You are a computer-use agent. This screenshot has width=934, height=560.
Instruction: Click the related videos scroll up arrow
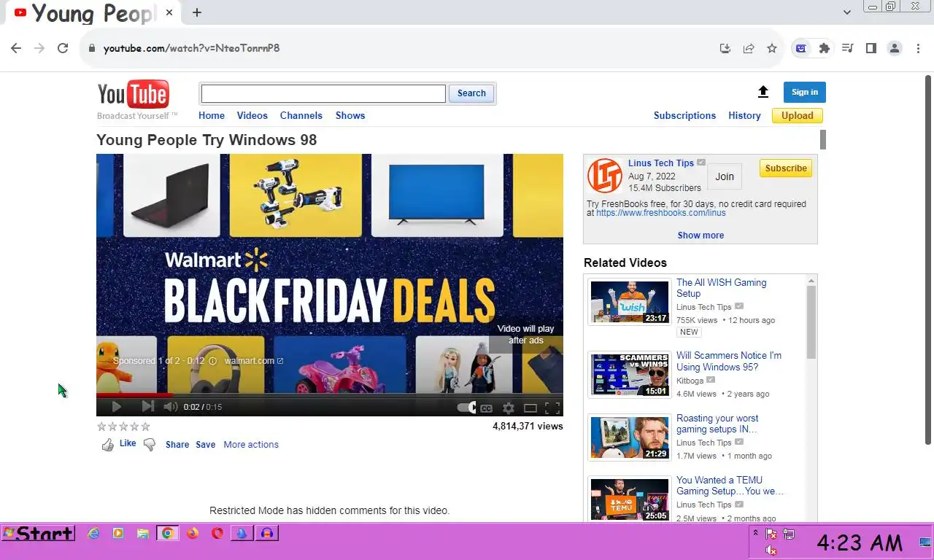811,281
